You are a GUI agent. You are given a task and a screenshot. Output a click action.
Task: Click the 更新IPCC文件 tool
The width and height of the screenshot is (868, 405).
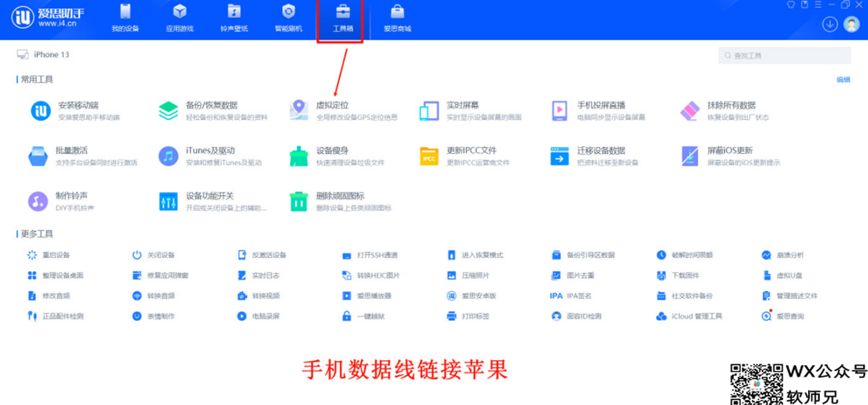tap(464, 156)
